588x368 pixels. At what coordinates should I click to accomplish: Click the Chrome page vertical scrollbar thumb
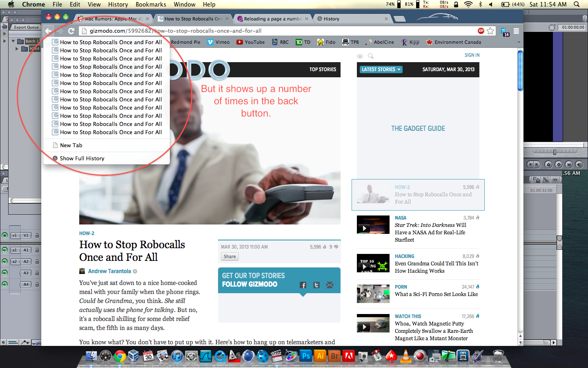520,70
